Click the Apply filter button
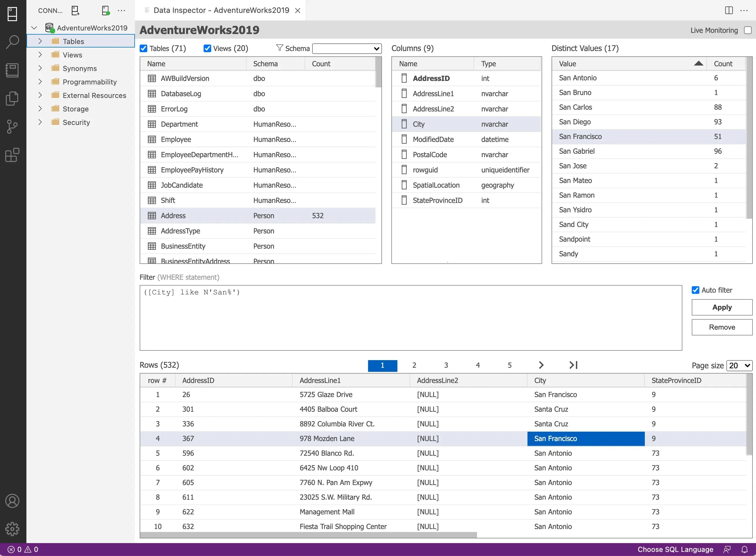 722,307
